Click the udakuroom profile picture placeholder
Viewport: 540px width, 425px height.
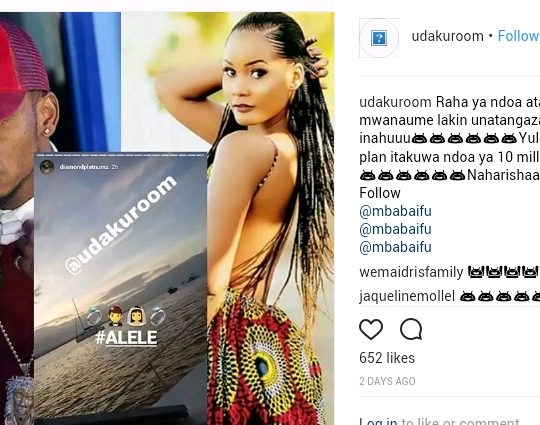click(x=379, y=38)
